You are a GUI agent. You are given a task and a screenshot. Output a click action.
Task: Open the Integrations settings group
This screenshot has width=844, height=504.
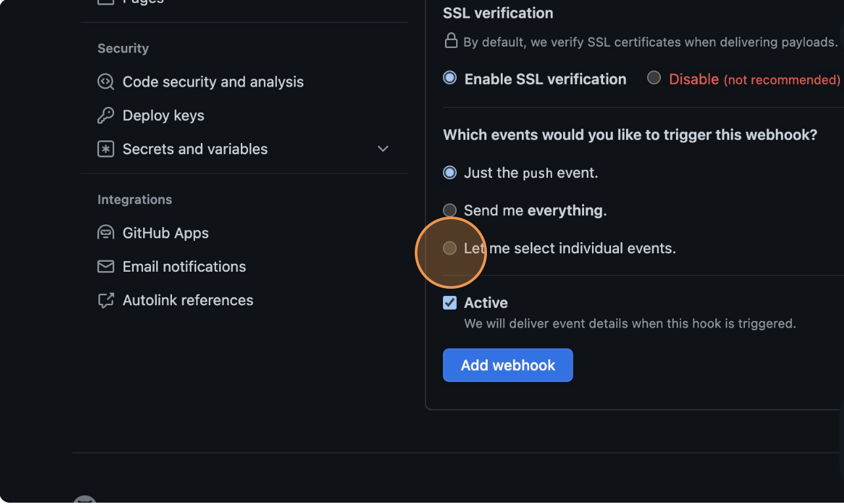[x=135, y=199]
